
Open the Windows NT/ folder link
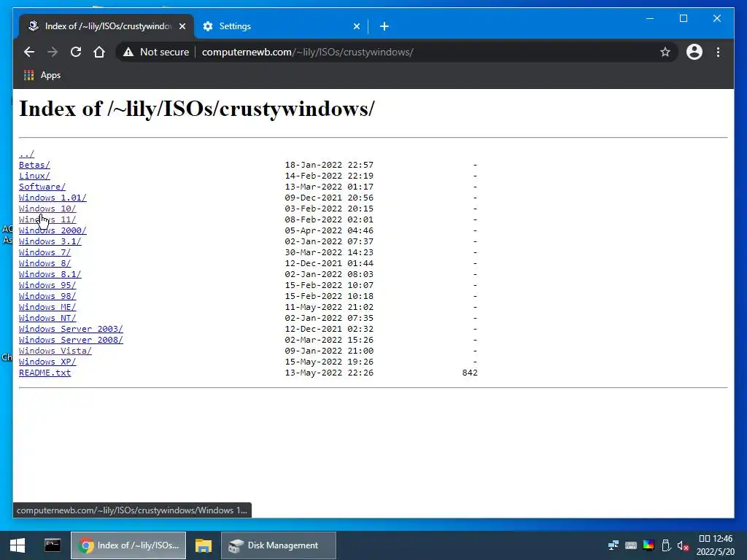(x=47, y=318)
